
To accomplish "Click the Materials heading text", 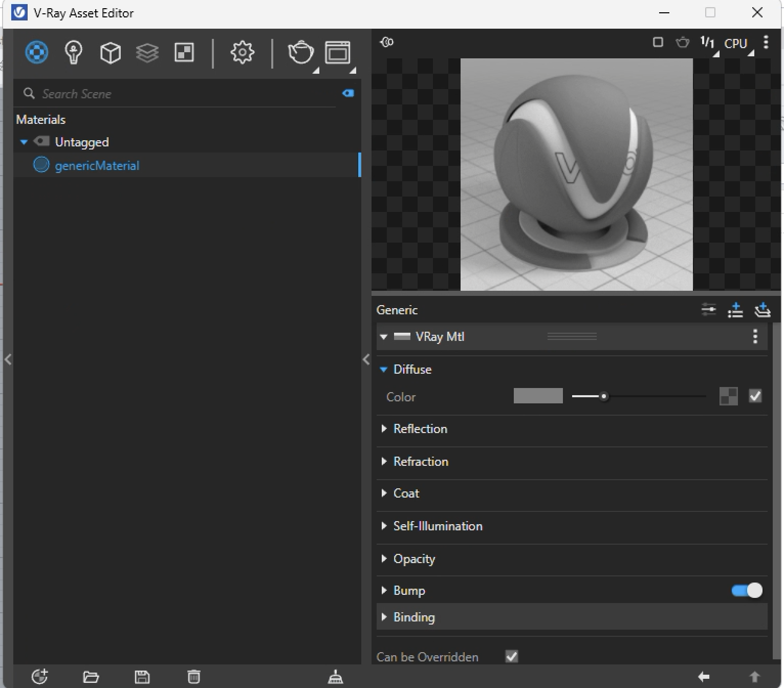I will [41, 119].
